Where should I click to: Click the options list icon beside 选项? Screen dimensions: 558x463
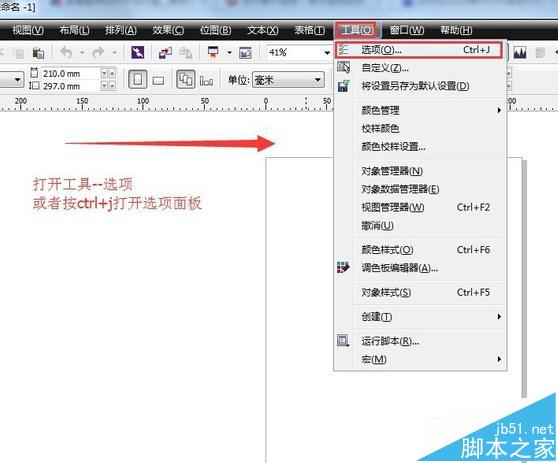tap(343, 49)
